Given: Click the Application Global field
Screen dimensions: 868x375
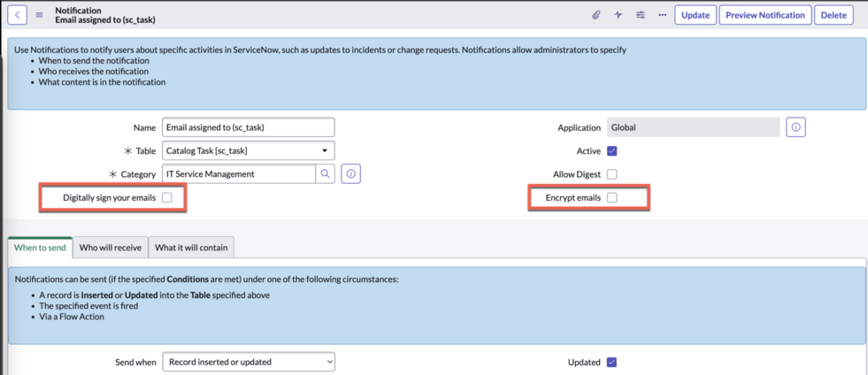Looking at the screenshot, I should tap(694, 127).
